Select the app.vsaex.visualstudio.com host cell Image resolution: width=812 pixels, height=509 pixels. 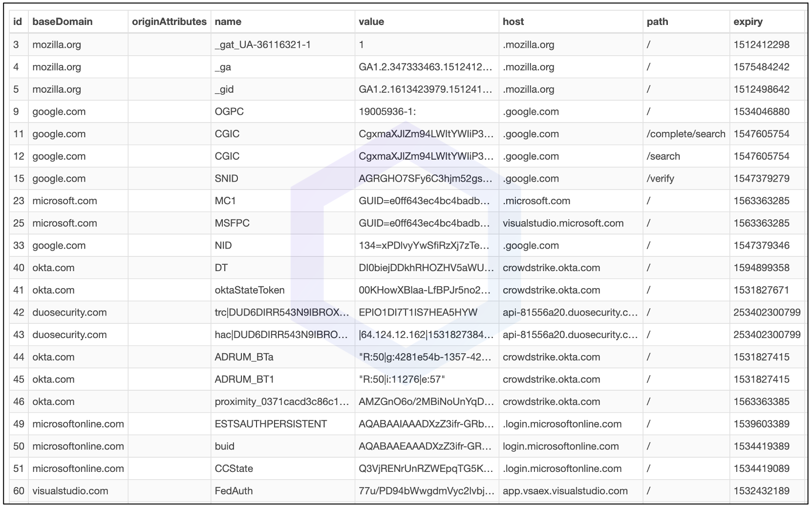565,491
